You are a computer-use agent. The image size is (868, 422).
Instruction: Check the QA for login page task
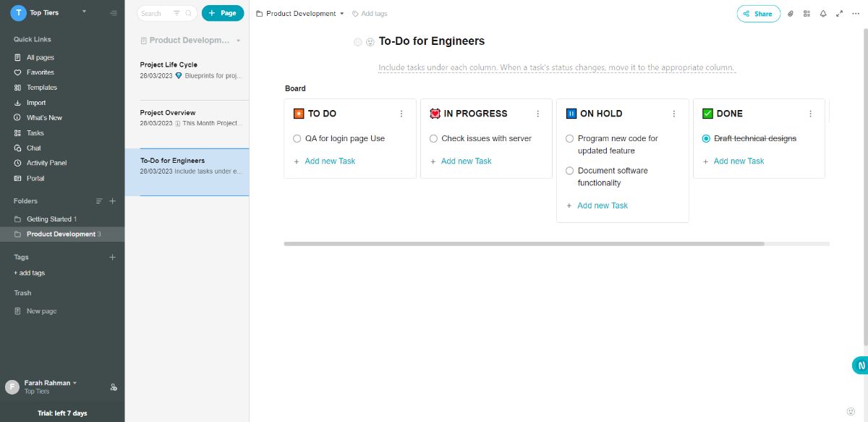297,138
